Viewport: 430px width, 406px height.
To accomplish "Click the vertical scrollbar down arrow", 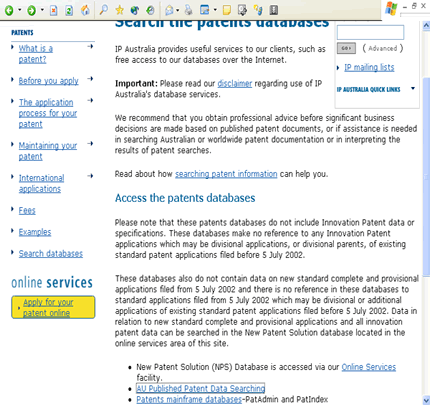I will [426, 400].
